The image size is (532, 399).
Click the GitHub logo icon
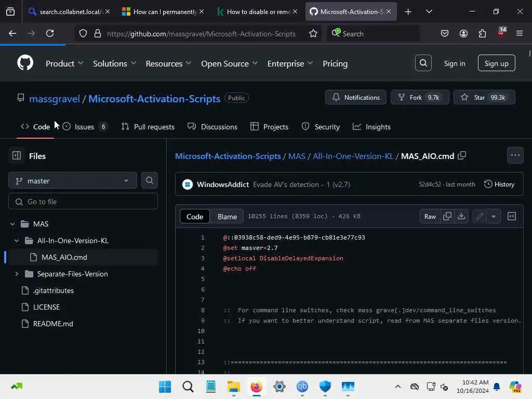pos(25,63)
